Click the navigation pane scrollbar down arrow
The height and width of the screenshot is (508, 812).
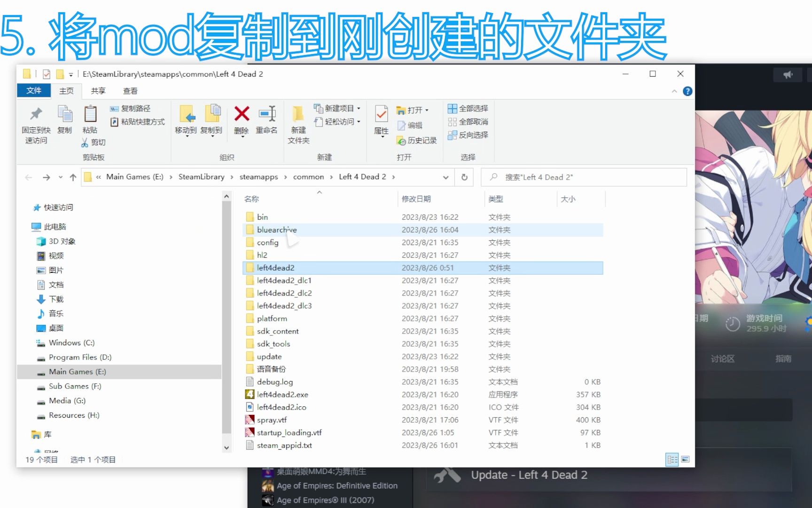point(226,448)
